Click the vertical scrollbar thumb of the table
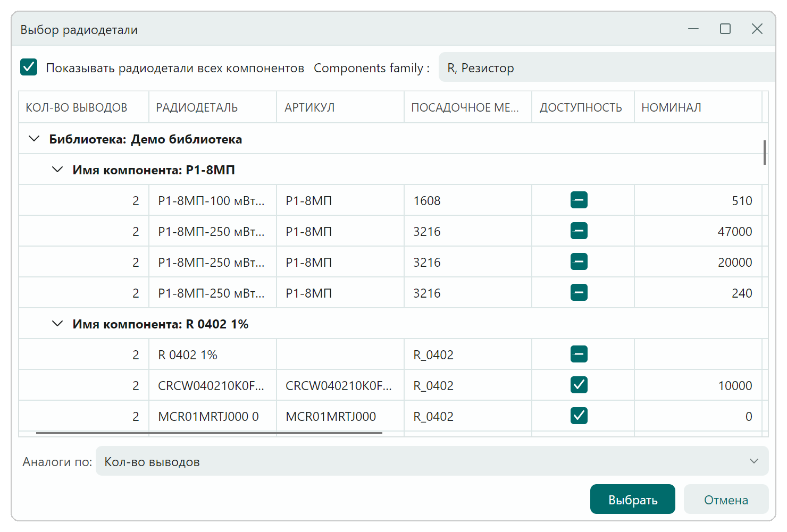Image resolution: width=787 pixels, height=532 pixels. (765, 153)
